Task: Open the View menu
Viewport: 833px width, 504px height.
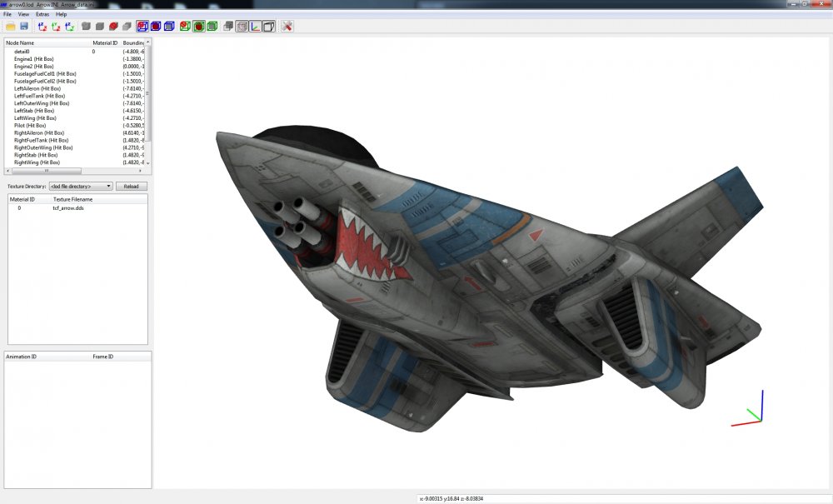Action: point(24,14)
